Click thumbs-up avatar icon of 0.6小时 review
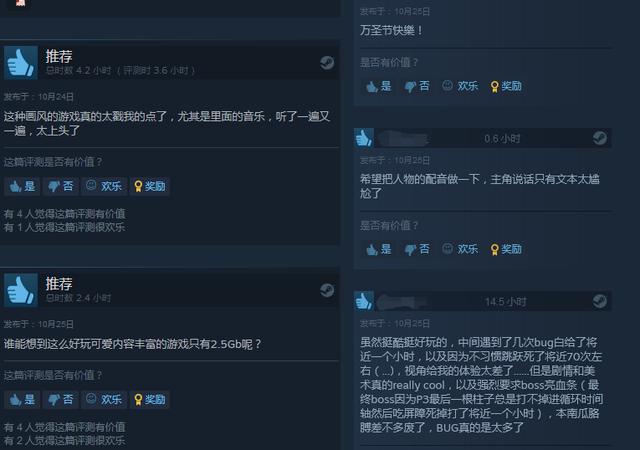Viewport: 640px width, 450px height. pos(364,138)
